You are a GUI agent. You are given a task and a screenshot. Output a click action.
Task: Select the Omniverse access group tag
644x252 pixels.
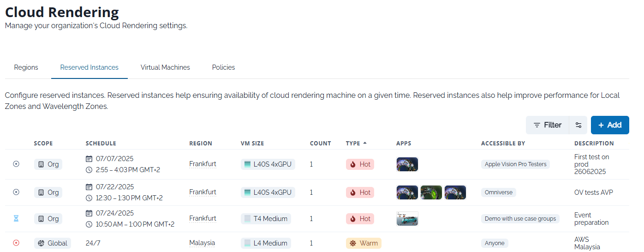(498, 192)
